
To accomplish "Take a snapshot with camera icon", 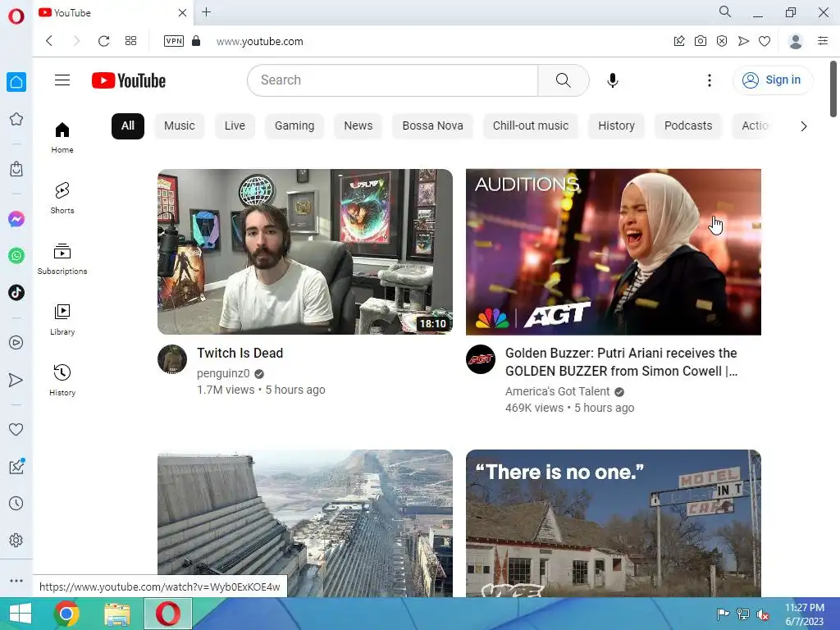I will pyautogui.click(x=701, y=41).
